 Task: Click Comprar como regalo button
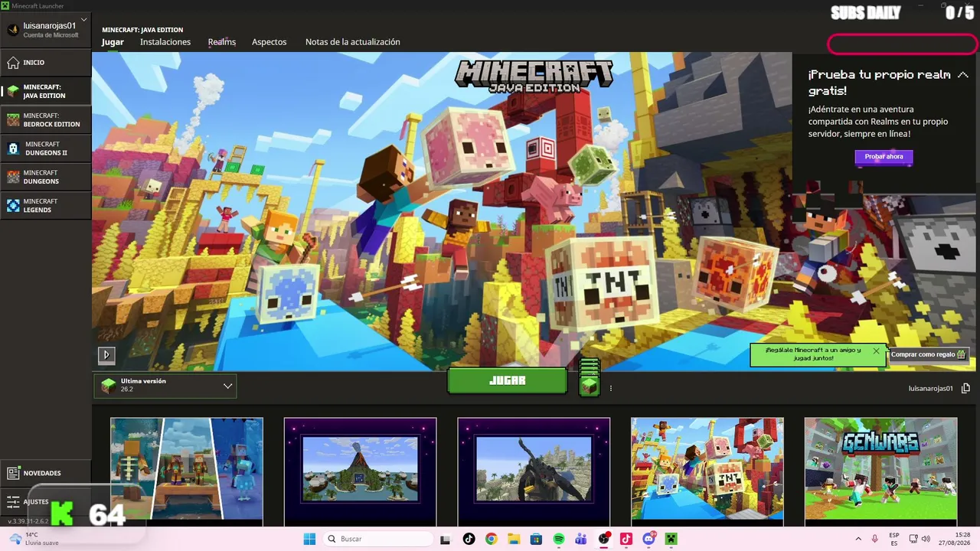click(929, 354)
